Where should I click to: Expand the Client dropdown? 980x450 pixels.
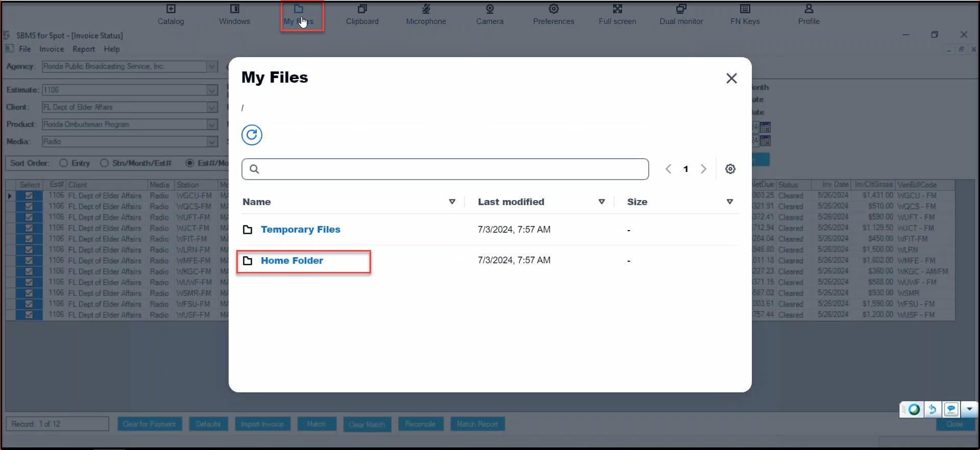[212, 108]
